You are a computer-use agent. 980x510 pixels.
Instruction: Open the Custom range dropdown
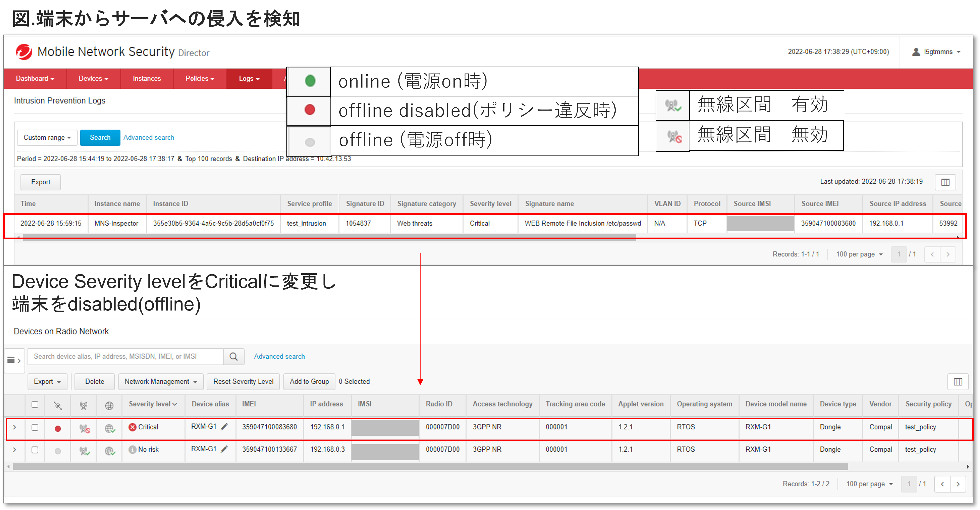(47, 137)
